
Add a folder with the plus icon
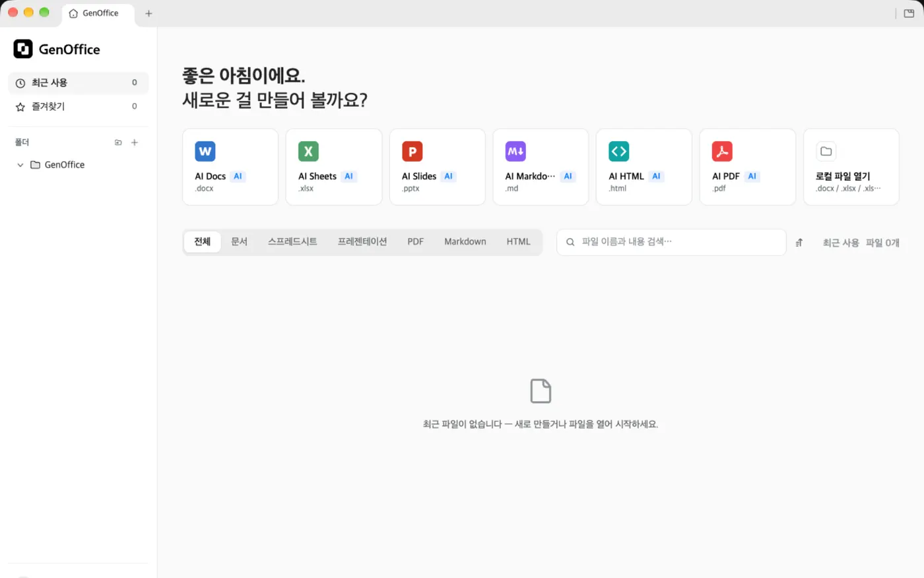tap(135, 143)
